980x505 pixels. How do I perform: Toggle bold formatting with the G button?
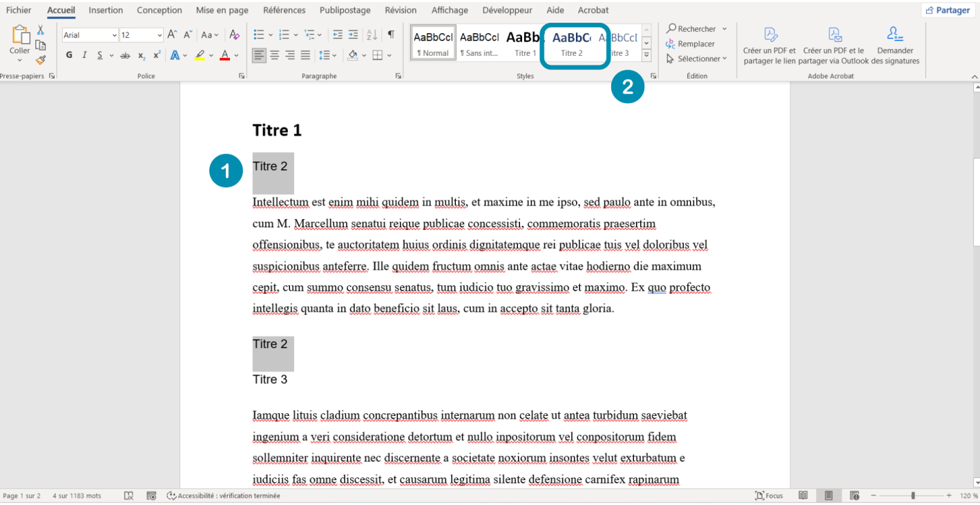(x=69, y=55)
